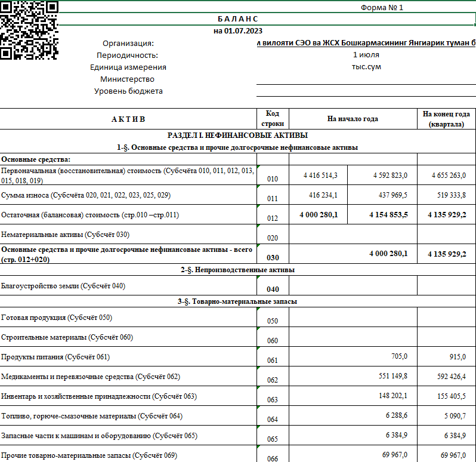The height and width of the screenshot is (462, 476).
Task: Select the bold value 4 154 853,5
Action: pyautogui.click(x=388, y=215)
